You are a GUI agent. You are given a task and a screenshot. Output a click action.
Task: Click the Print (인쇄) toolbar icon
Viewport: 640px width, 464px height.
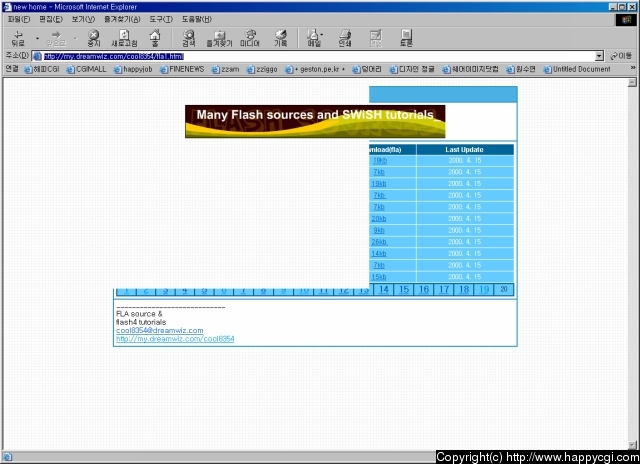345,38
